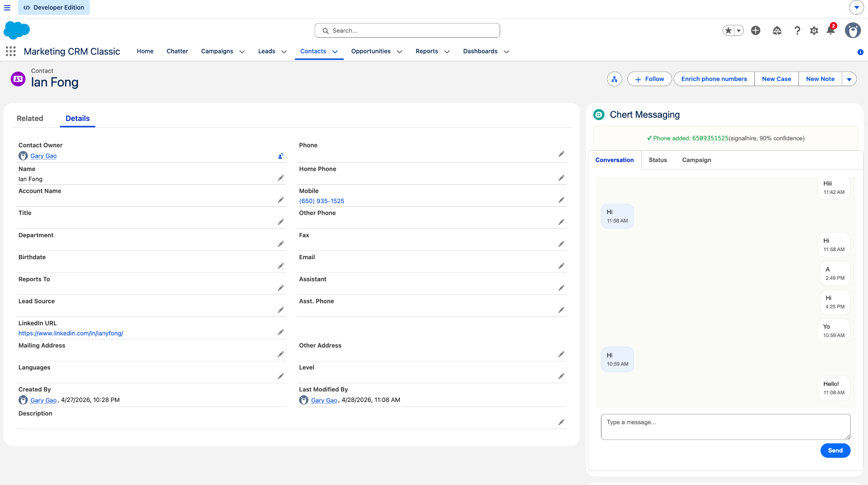
Task: Edit the LinkedIn URL pencil icon
Action: pos(281,333)
